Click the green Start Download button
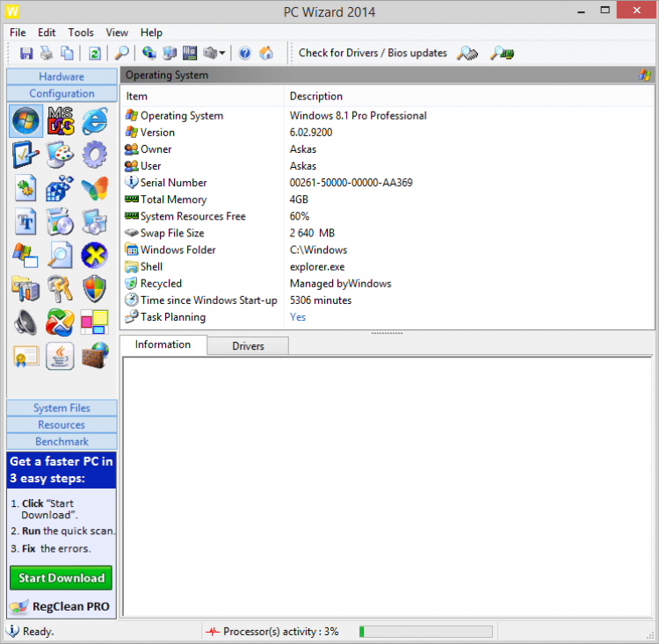The image size is (659, 644). (x=62, y=578)
